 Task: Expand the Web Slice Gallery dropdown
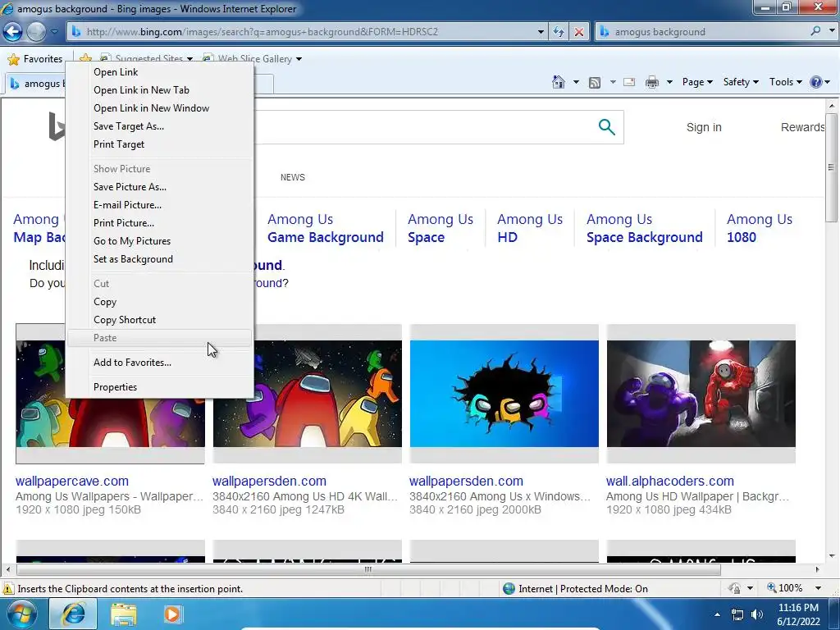point(299,59)
